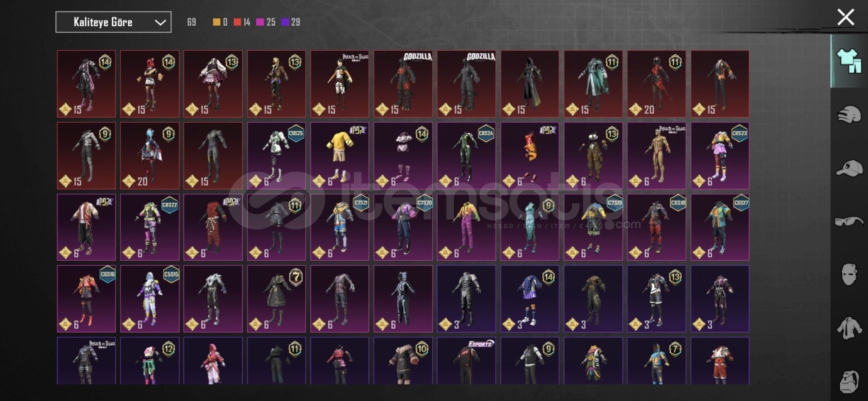Select the face mask category icon
Viewport: 868px width, 401px height.
(x=849, y=274)
